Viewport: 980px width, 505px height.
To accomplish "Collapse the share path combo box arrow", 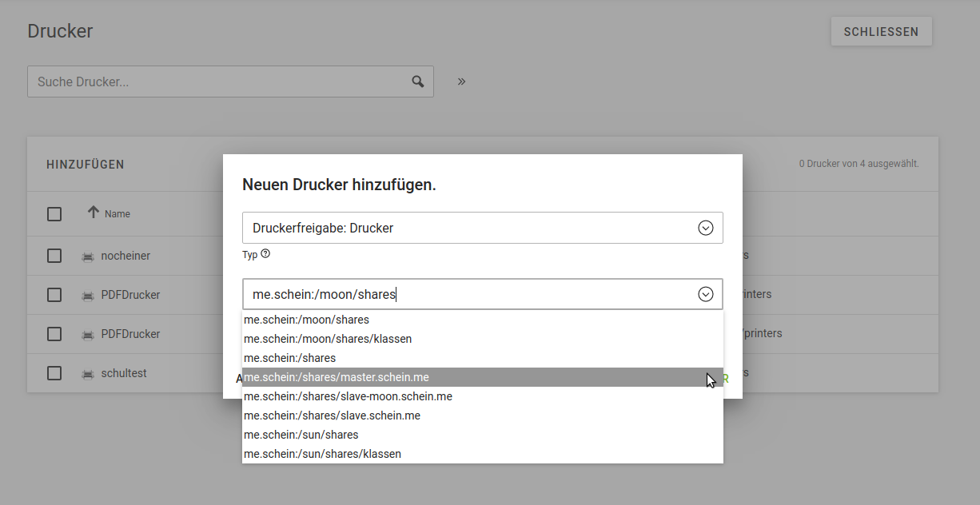I will [705, 294].
